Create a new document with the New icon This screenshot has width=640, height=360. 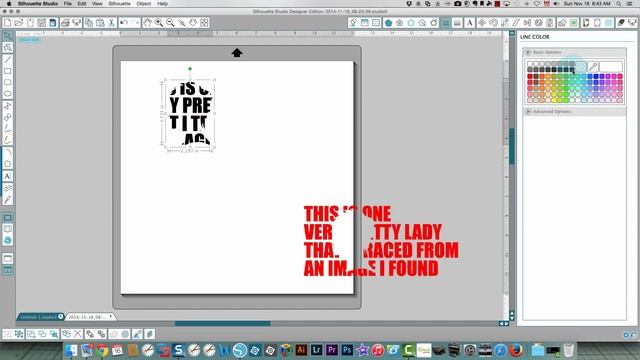tap(7, 23)
